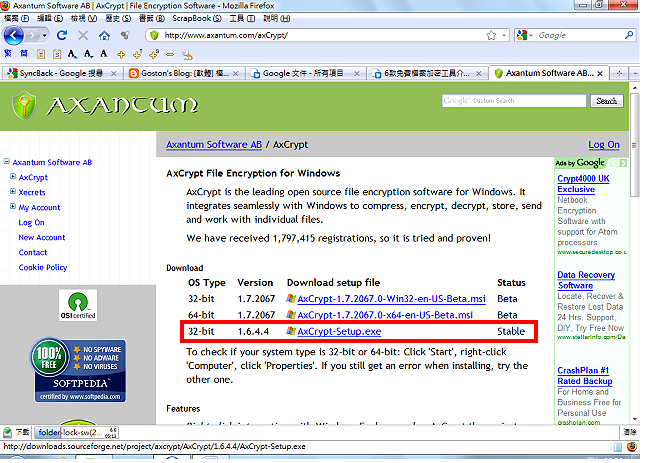645x463 pixels.
Task: Close the SyncBack - Google tab
Action: [114, 74]
